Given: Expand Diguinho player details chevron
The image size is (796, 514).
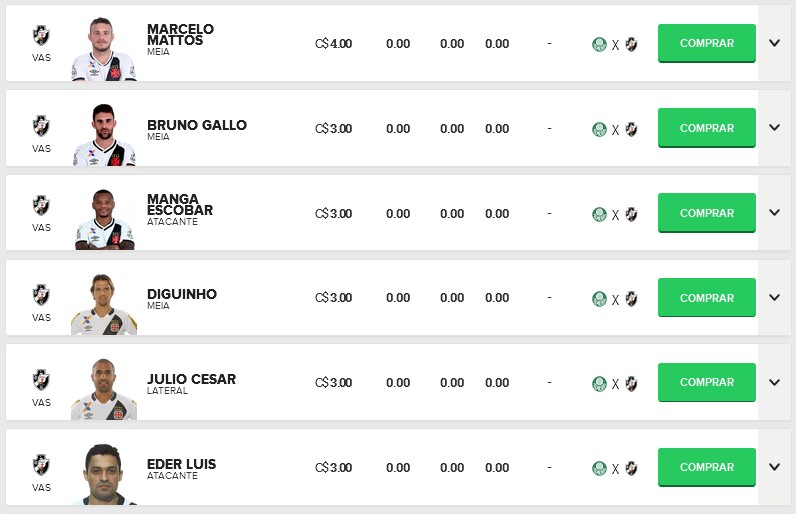Looking at the screenshot, I should pyautogui.click(x=774, y=298).
